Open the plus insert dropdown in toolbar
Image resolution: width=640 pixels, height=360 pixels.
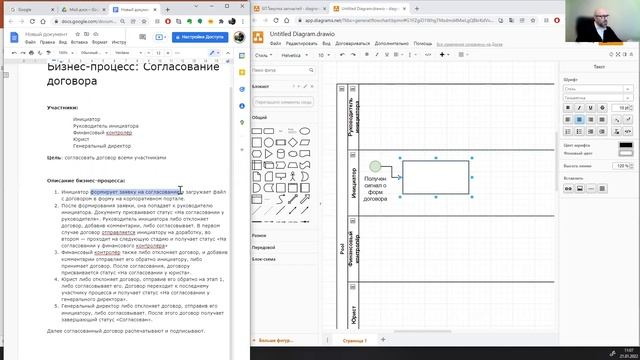[444, 55]
